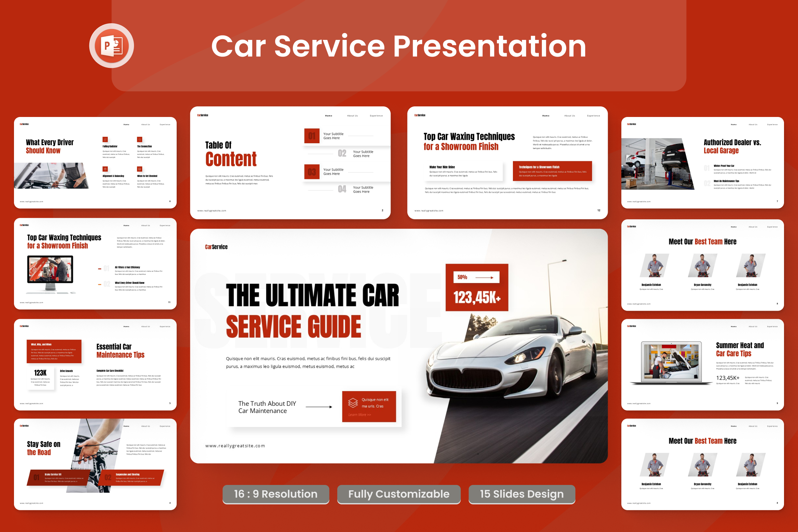Click the 16:9 Resolution badge
Image resolution: width=798 pixels, height=532 pixels.
tap(276, 494)
